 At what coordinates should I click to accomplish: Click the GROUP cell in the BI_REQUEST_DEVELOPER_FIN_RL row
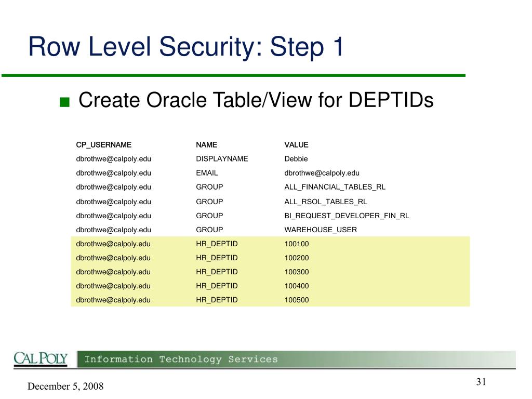[209, 216]
